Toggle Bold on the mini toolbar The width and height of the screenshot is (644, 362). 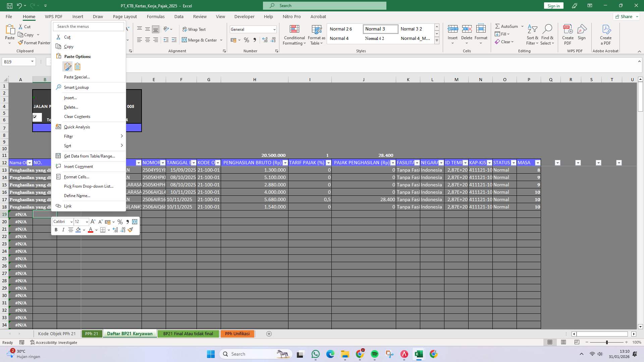(56, 230)
